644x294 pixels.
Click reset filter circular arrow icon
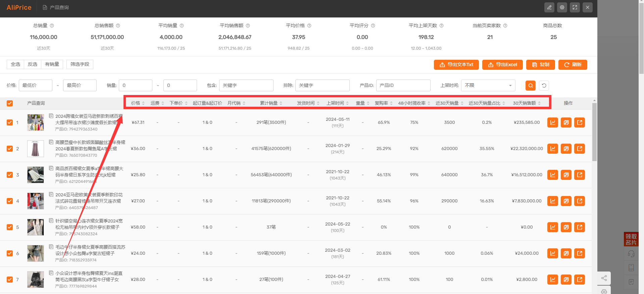click(544, 86)
